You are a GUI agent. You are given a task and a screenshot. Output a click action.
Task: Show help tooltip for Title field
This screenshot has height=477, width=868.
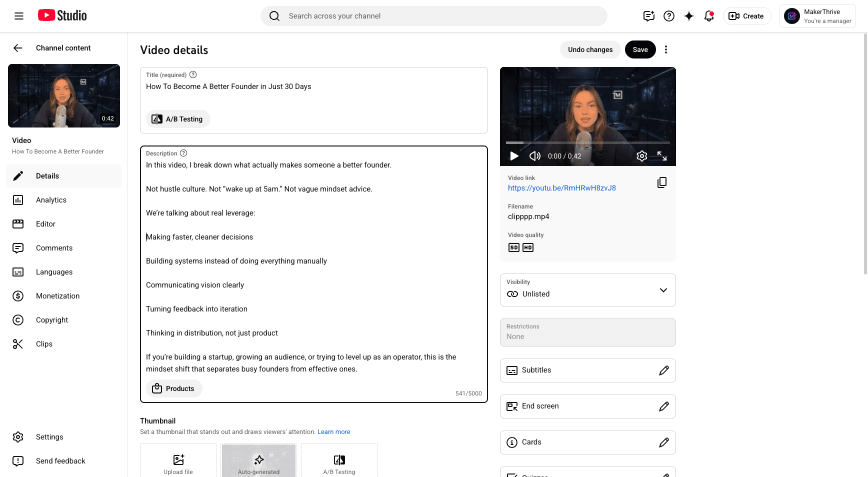[x=193, y=74]
